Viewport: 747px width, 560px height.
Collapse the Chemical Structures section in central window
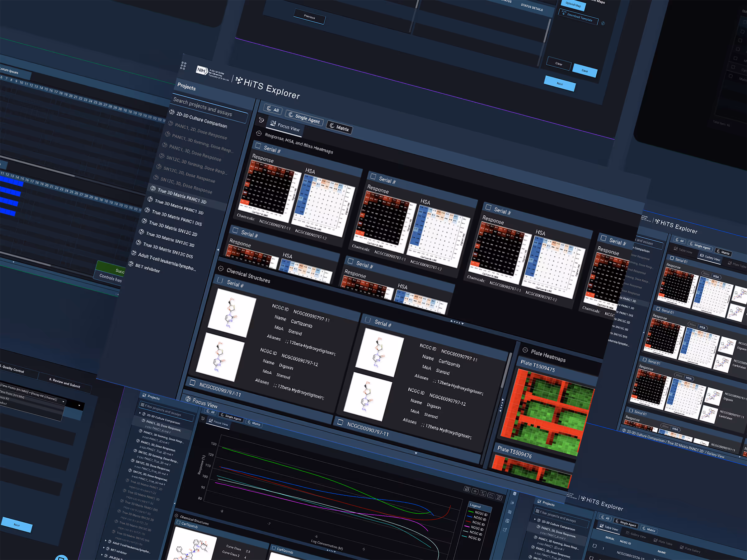click(220, 268)
